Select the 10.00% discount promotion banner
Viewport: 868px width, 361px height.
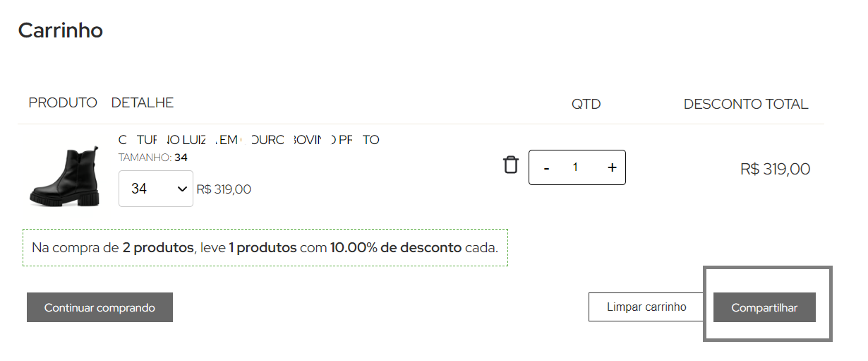265,247
